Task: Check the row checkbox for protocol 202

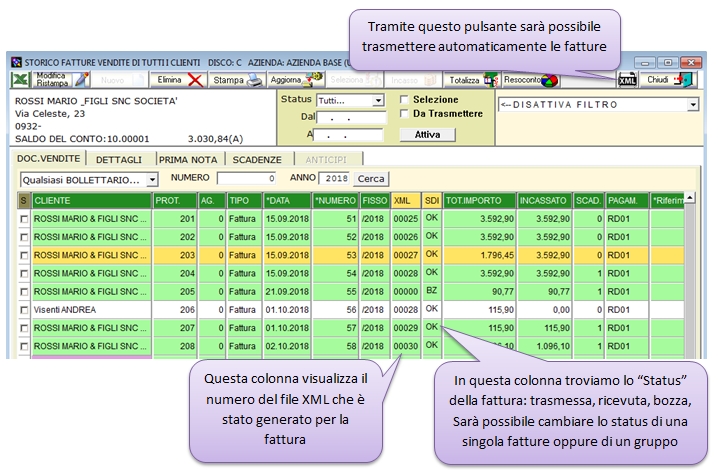Action: (24, 237)
